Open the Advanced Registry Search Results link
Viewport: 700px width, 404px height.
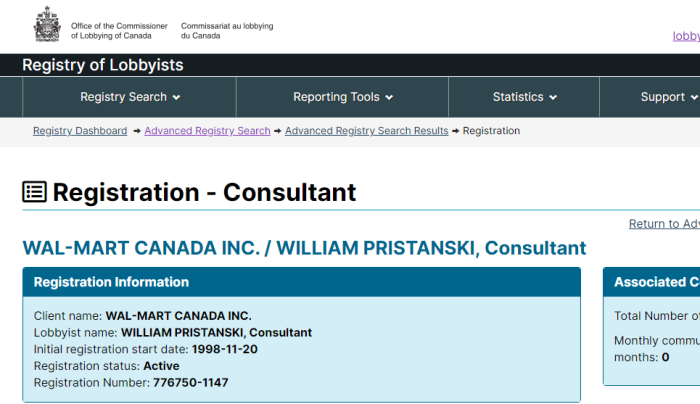[x=367, y=131]
